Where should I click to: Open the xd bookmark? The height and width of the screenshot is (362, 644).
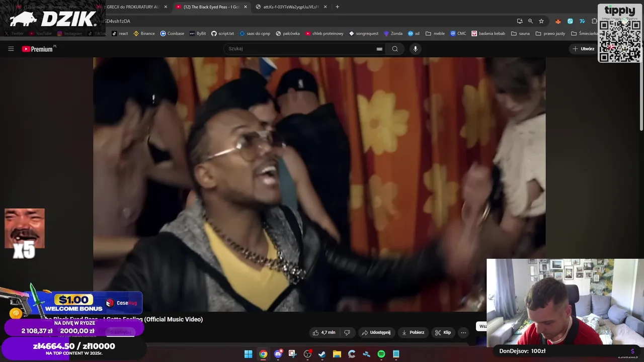pos(414,34)
